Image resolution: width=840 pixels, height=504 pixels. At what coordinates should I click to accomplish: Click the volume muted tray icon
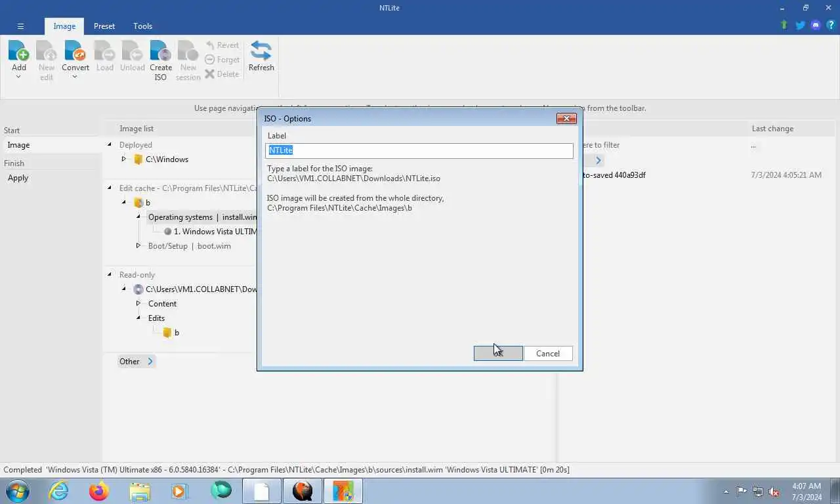pyautogui.click(x=774, y=492)
